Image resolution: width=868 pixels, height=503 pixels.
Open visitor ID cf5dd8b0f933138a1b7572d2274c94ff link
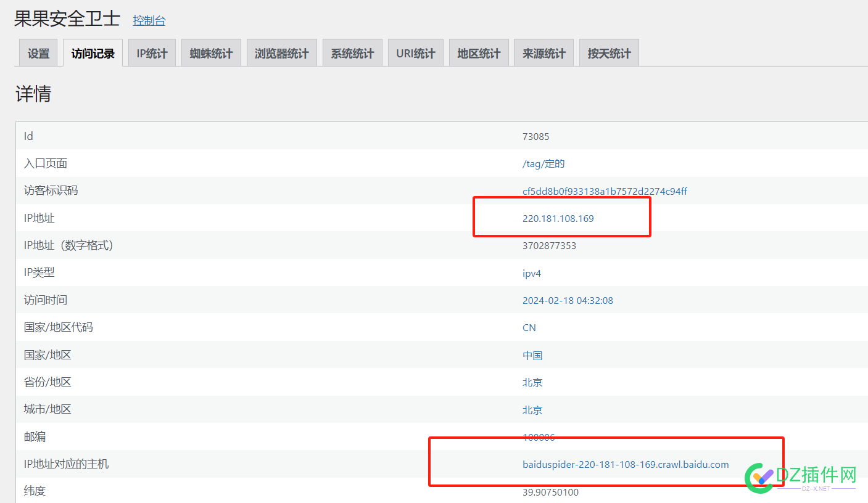point(605,191)
